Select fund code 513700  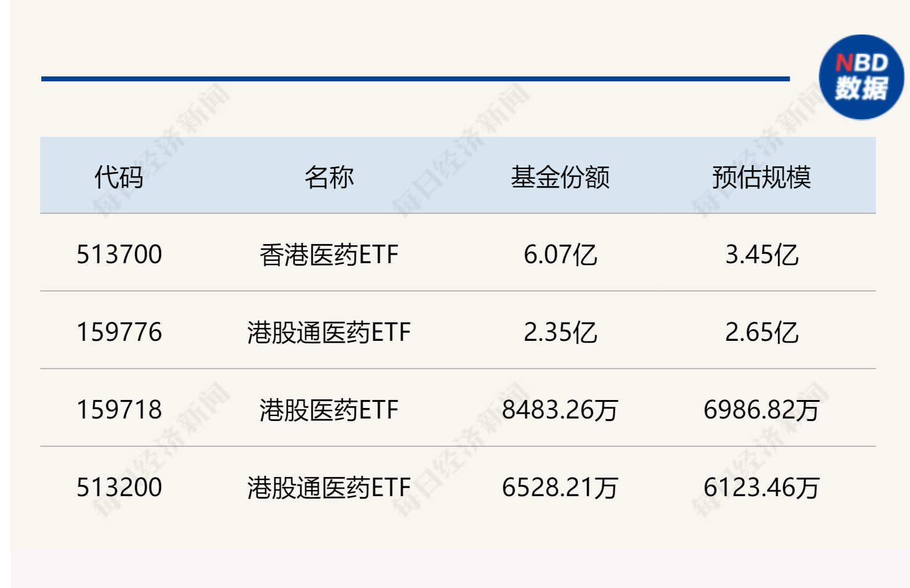[x=119, y=255]
